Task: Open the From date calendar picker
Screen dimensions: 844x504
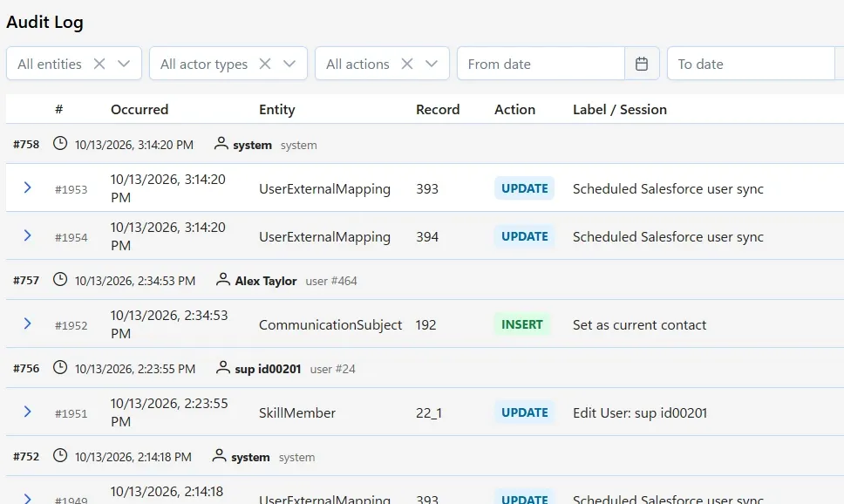Action: click(642, 64)
